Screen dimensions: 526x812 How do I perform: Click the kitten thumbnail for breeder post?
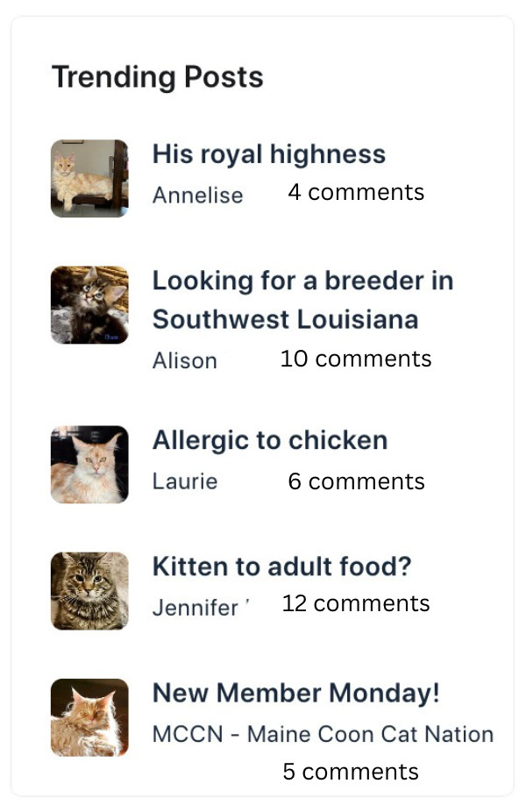(x=89, y=304)
